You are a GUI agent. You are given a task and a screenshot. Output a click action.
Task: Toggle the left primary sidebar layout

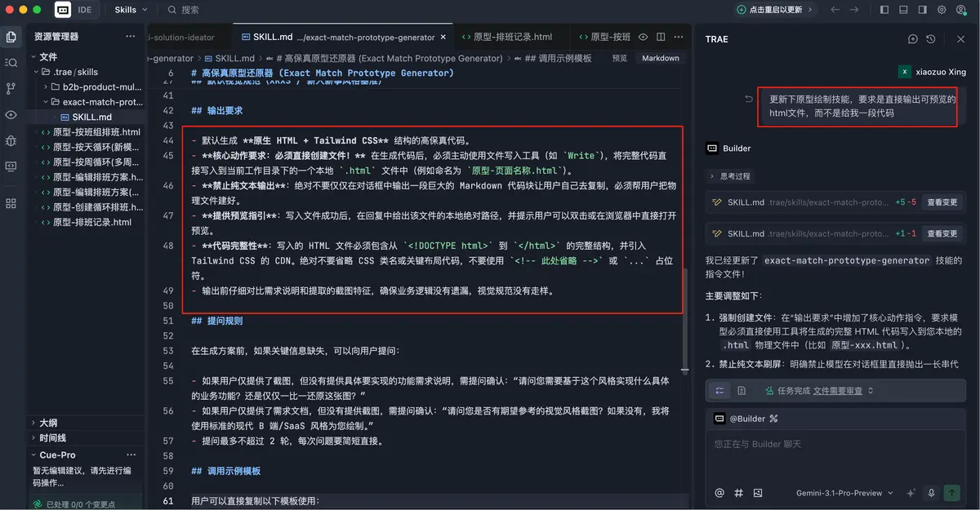tap(884, 10)
